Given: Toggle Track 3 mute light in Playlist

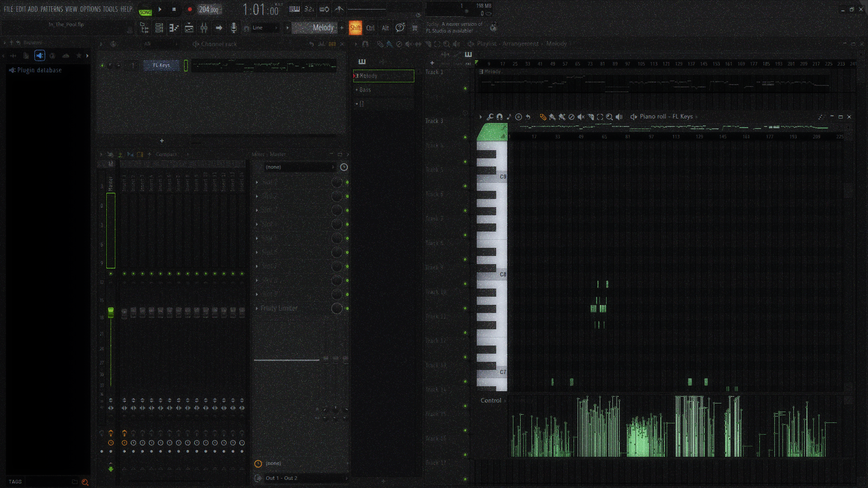Looking at the screenshot, I should pyautogui.click(x=465, y=137).
